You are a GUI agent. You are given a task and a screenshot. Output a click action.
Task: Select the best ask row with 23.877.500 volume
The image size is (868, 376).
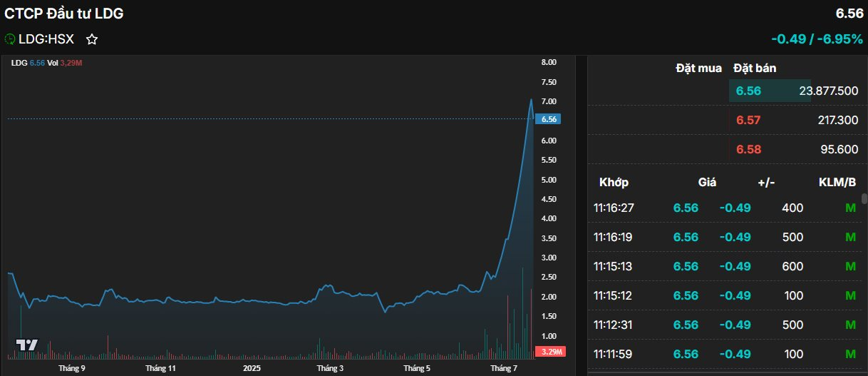tap(770, 91)
